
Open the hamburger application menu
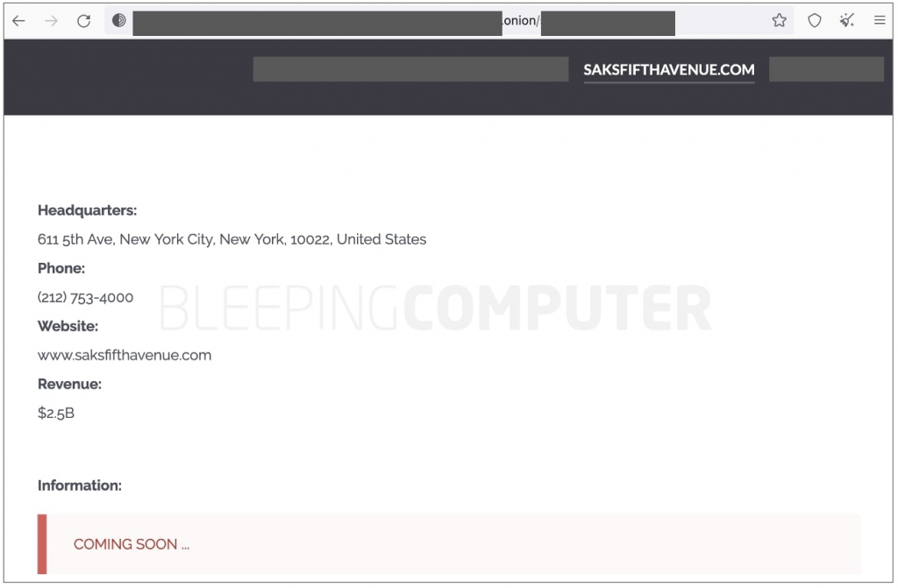tap(880, 21)
